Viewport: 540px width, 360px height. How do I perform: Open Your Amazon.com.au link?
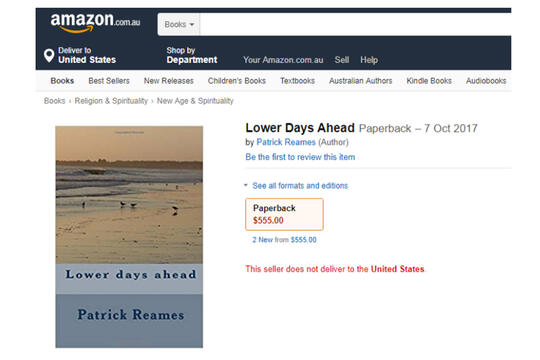[283, 60]
